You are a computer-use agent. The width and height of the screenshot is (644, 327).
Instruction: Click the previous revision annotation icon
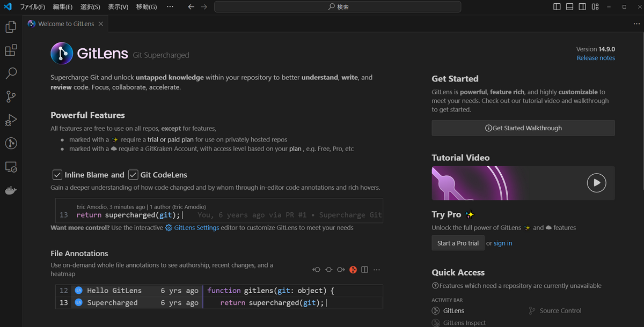(317, 270)
